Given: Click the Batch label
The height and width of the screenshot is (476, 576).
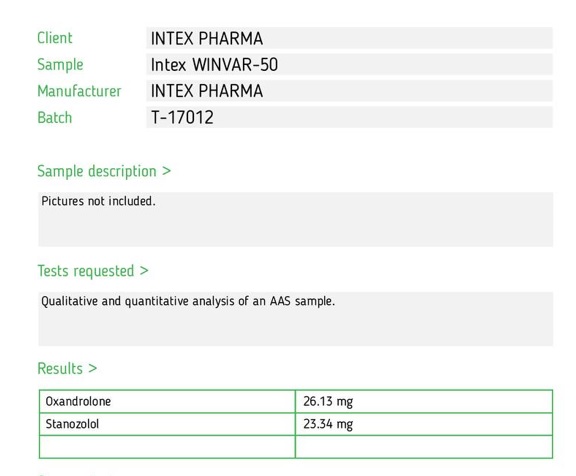Looking at the screenshot, I should pos(55,118).
